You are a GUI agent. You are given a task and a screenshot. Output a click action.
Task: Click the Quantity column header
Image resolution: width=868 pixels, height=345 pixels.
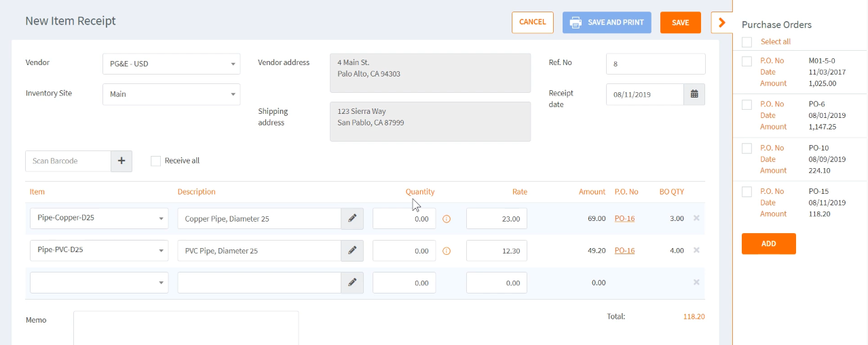(420, 192)
